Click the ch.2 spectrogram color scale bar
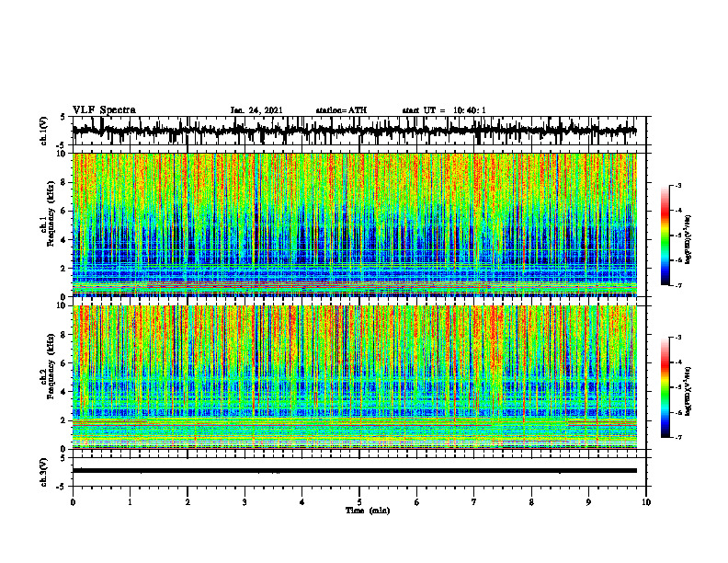 [665, 387]
